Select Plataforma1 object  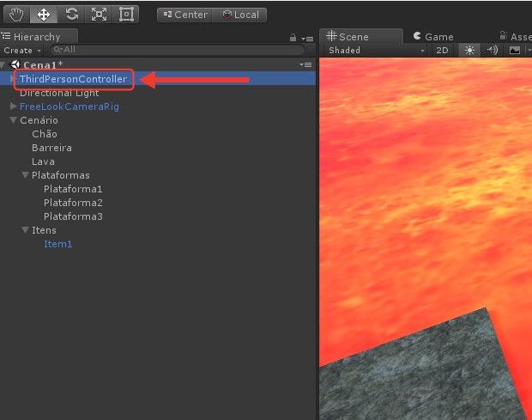[x=73, y=189]
